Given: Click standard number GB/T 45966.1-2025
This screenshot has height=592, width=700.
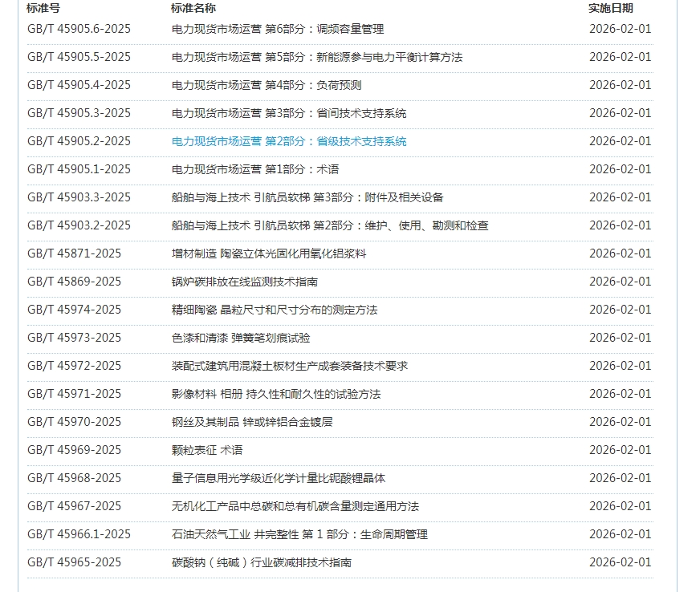Looking at the screenshot, I should [79, 534].
